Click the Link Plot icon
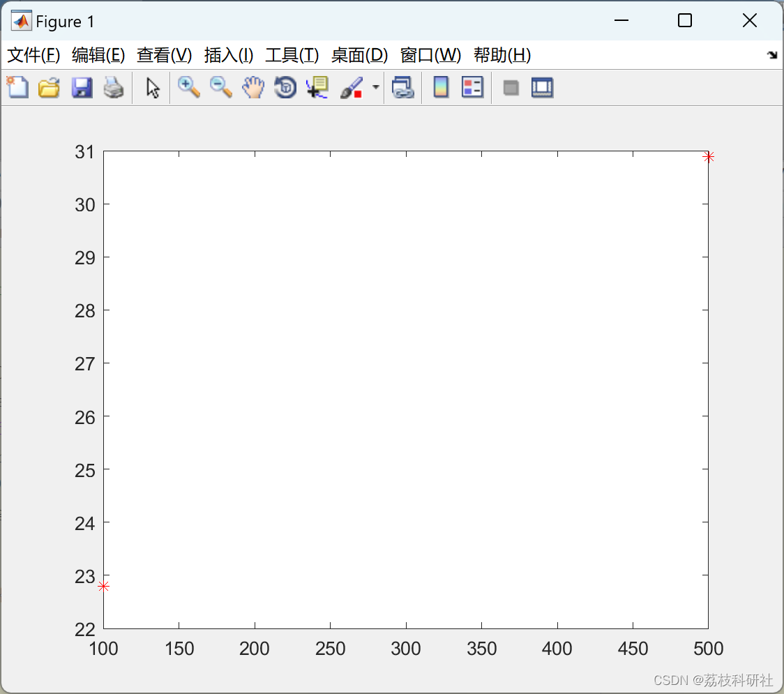This screenshot has width=784, height=694. click(403, 87)
